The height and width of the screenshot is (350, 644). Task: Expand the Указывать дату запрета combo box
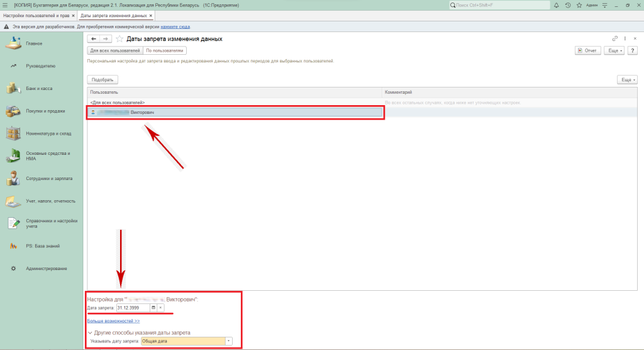coord(228,341)
